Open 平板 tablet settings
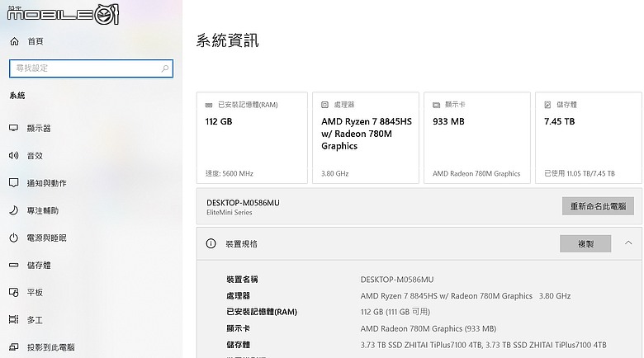Viewport: 644px width, 358px height. click(35, 292)
